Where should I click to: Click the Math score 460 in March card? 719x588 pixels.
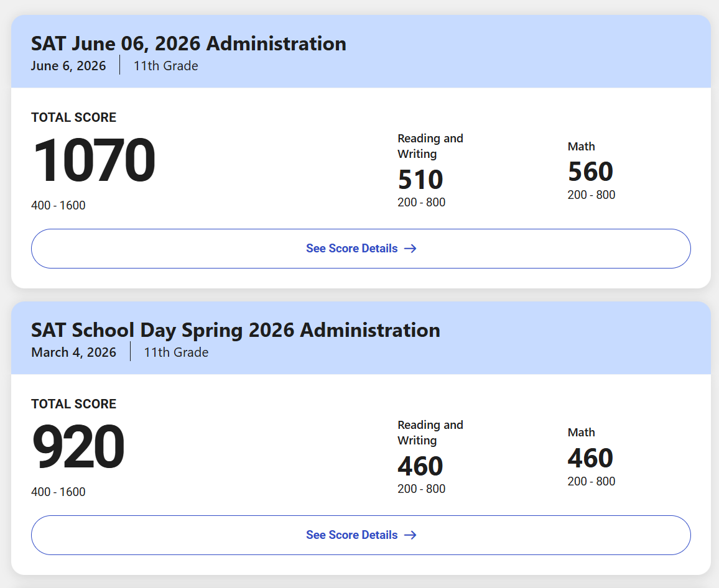591,458
